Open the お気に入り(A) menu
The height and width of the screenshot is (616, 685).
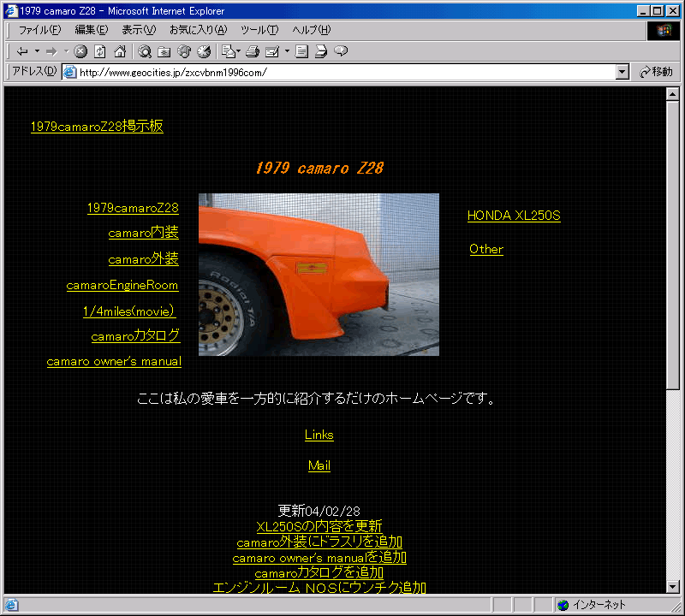tap(199, 30)
